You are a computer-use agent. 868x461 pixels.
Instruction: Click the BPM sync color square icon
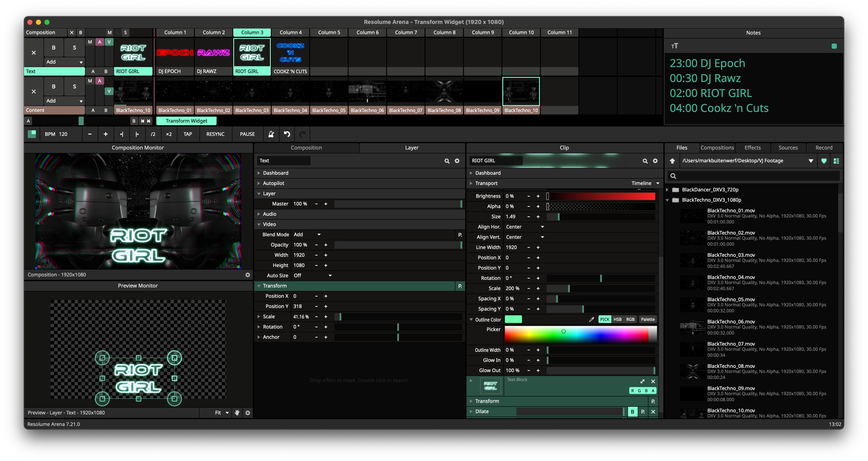(32, 134)
